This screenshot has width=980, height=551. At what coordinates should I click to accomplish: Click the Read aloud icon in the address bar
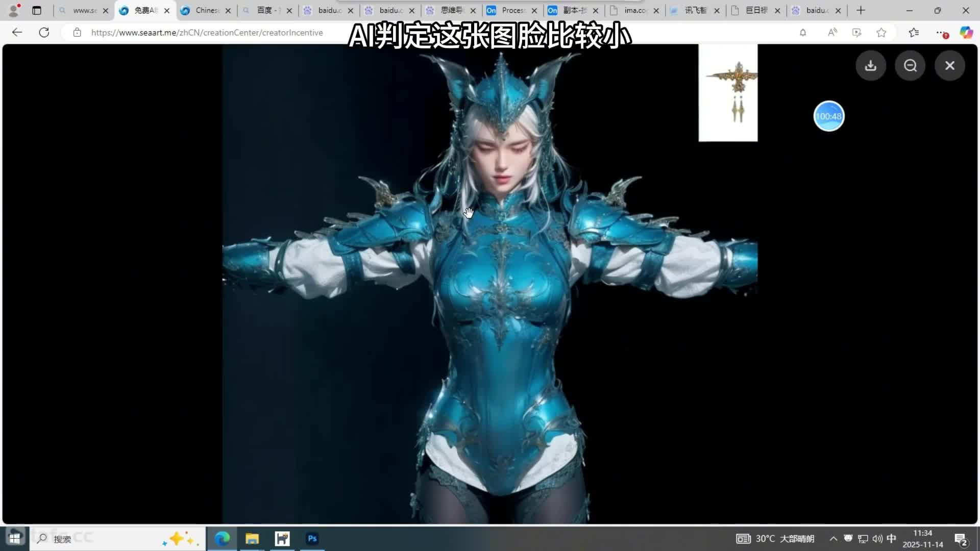tap(832, 33)
